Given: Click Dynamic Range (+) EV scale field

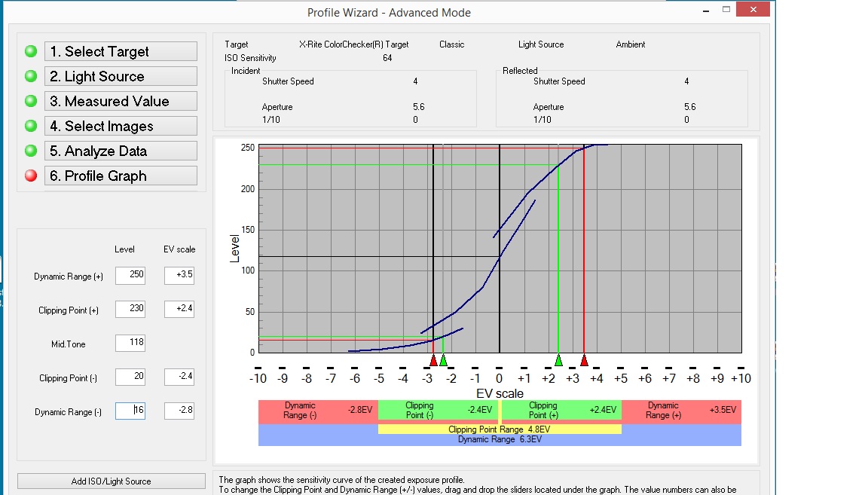Looking at the screenshot, I should coord(179,275).
